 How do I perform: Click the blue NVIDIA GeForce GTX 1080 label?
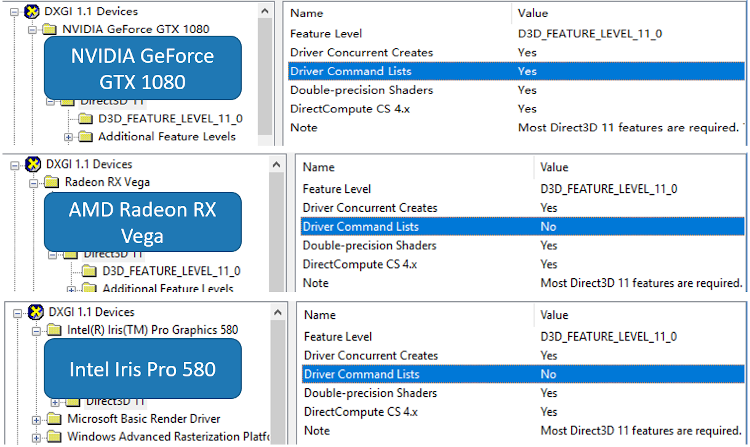[142, 67]
